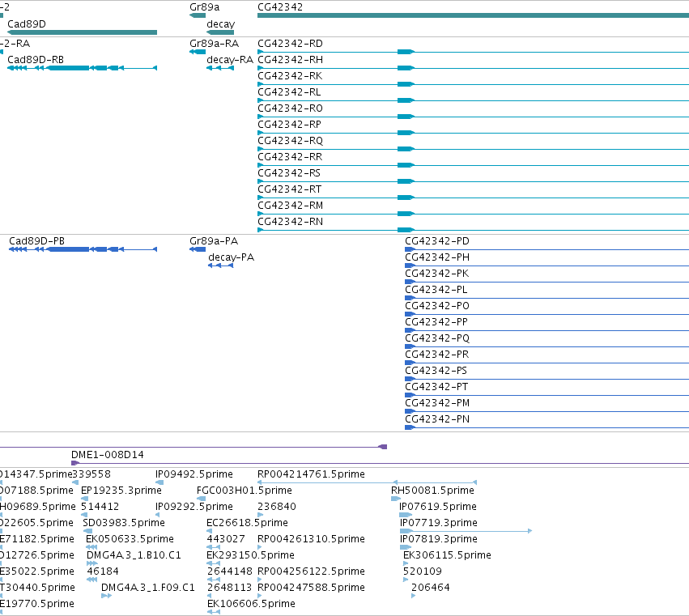The width and height of the screenshot is (689, 616).
Task: Click EST IP07719.3prime
Action: pos(439,523)
